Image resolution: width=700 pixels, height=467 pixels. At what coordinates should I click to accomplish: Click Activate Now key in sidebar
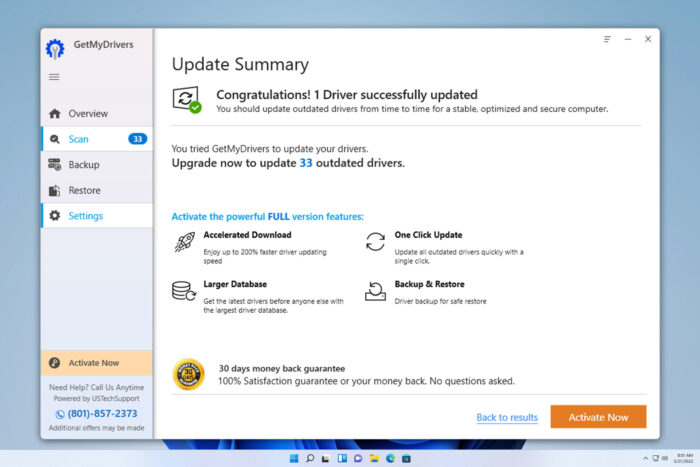[95, 363]
